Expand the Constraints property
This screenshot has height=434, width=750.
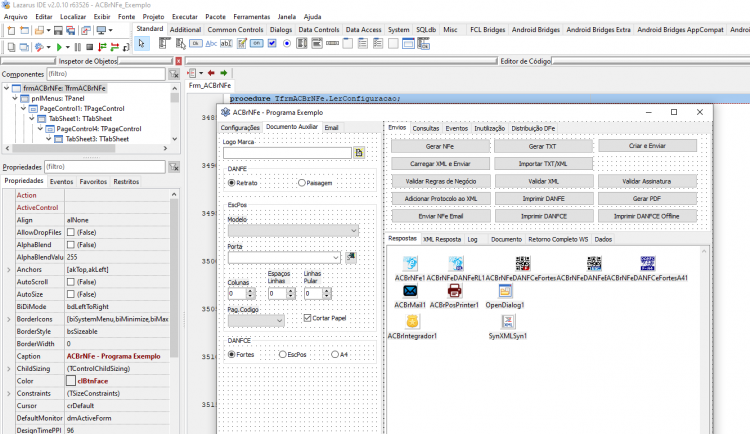pos(9,393)
